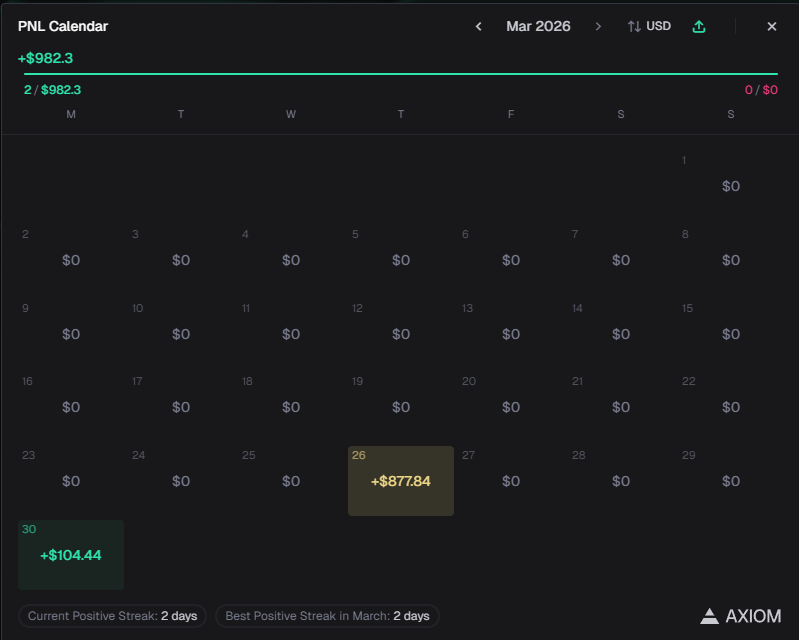799x640 pixels.
Task: Click the 0 / $0 losing days stat
Action: tap(761, 90)
